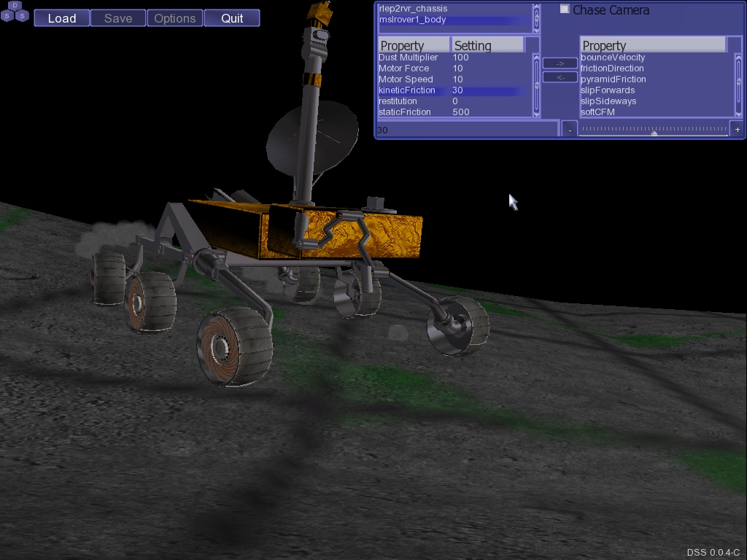Screen dimensions: 747x560
Task: Click the DSS cube logo icon
Action: [15, 12]
